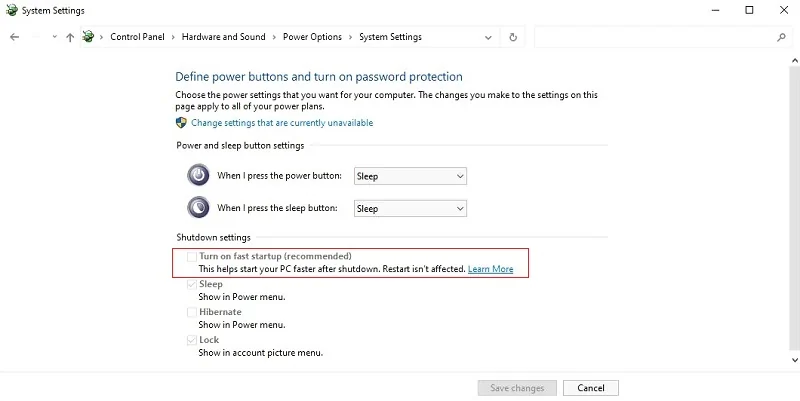Go to Hardware and Sound breadcrumb

tap(224, 37)
